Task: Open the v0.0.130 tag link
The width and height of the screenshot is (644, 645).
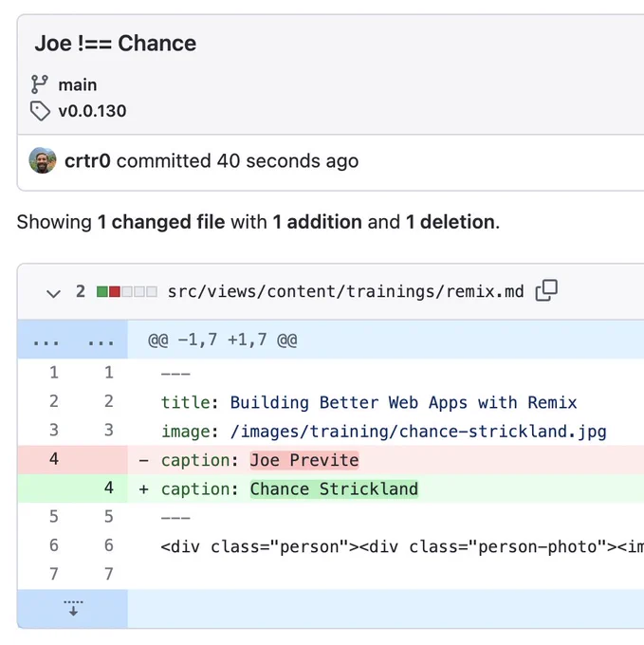Action: click(92, 111)
